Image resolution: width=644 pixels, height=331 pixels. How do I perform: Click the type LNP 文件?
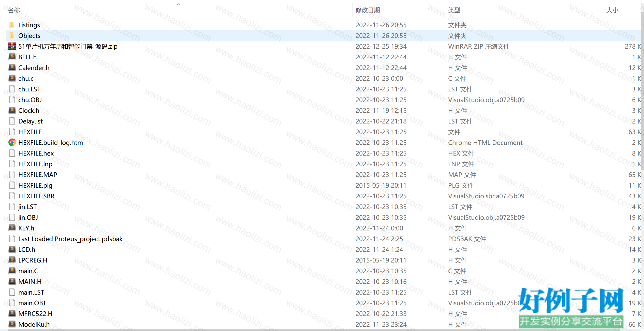click(x=461, y=164)
